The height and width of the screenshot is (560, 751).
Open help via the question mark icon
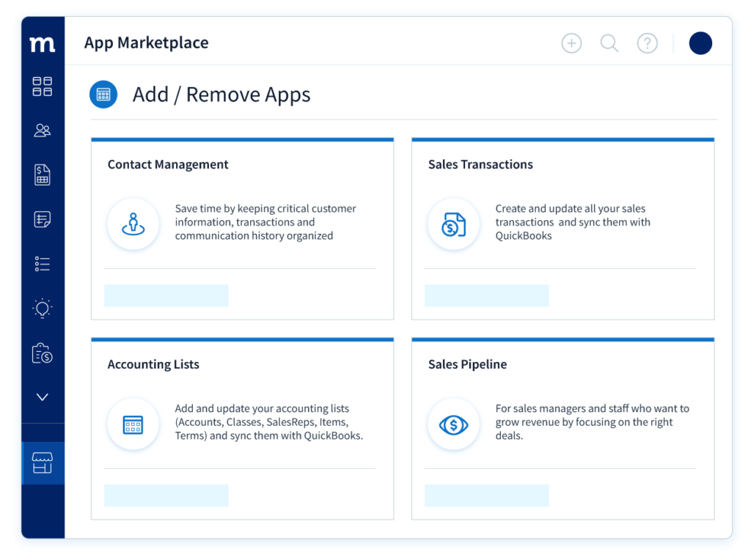[647, 43]
